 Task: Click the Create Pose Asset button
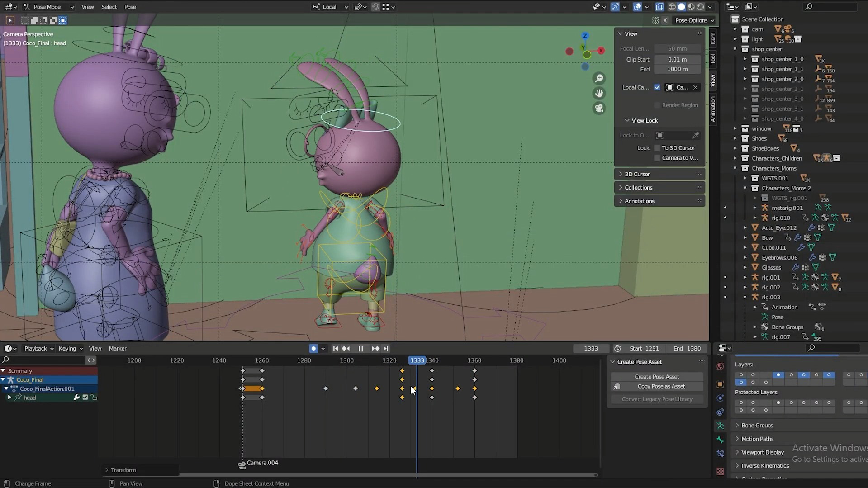click(x=657, y=377)
